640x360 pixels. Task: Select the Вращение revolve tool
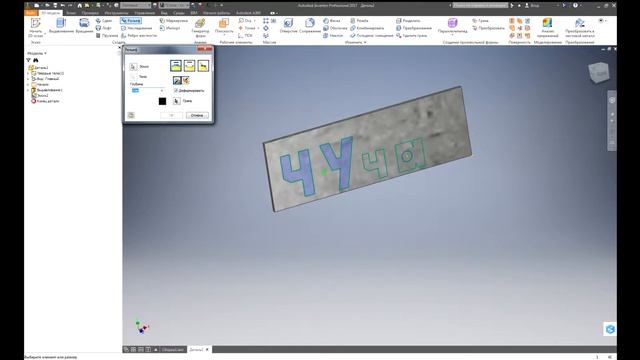coord(84,26)
